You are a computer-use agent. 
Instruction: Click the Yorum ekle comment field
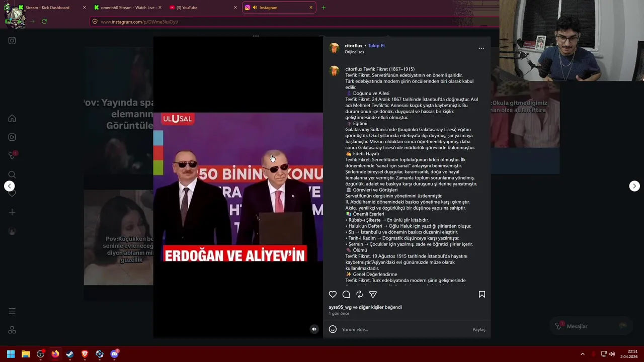(405, 329)
